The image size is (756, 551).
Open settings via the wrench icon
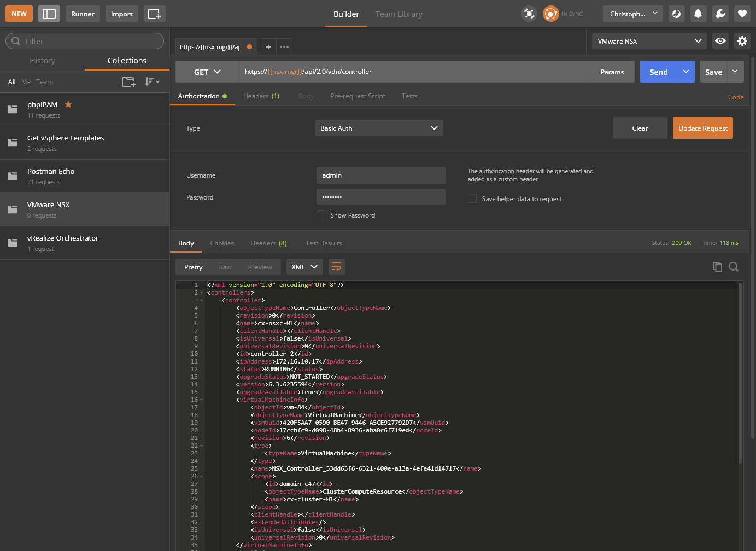tap(720, 14)
